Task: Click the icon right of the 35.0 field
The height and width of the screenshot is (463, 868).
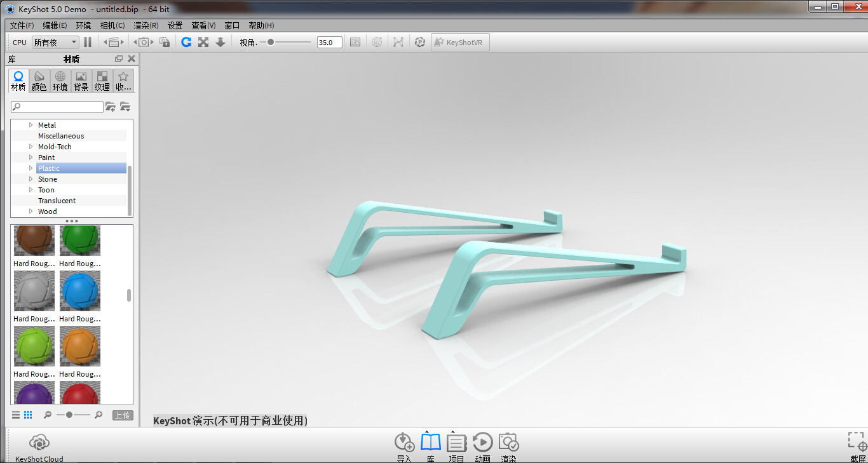Action: pyautogui.click(x=355, y=42)
